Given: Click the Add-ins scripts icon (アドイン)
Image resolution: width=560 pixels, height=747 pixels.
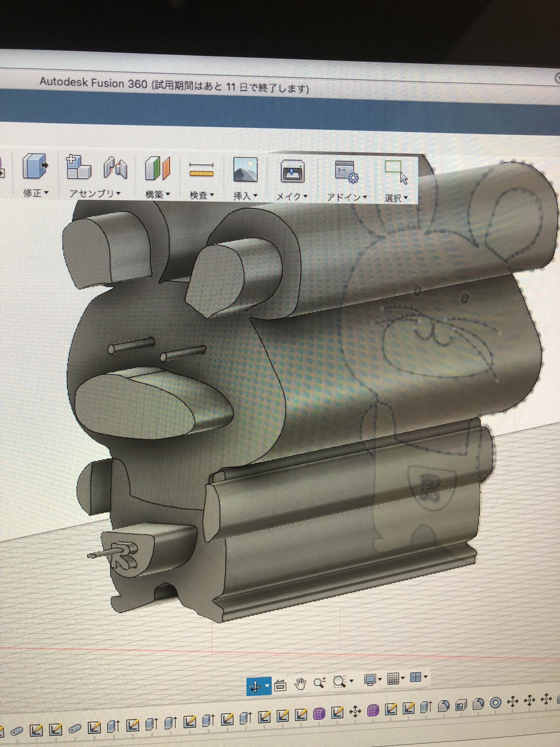Looking at the screenshot, I should [x=346, y=172].
